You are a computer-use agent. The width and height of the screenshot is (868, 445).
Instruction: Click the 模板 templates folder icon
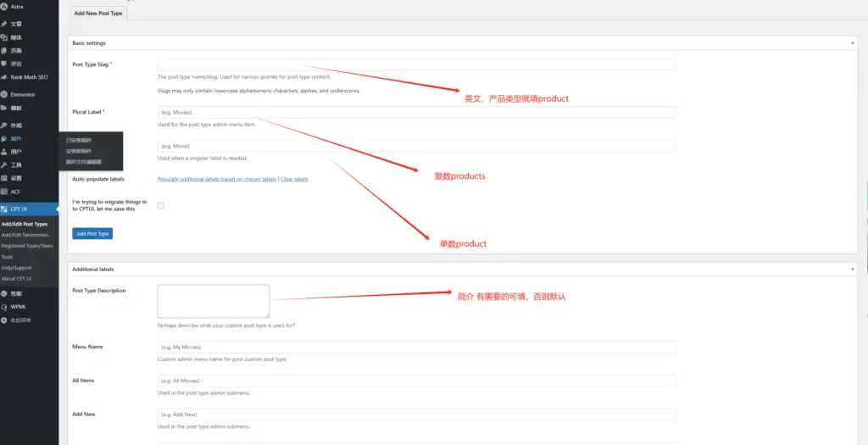coord(4,108)
